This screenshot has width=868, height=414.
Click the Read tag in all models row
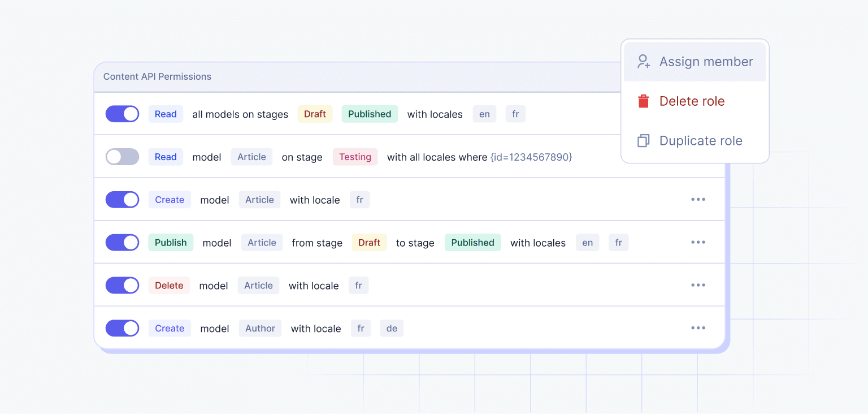pyautogui.click(x=166, y=114)
